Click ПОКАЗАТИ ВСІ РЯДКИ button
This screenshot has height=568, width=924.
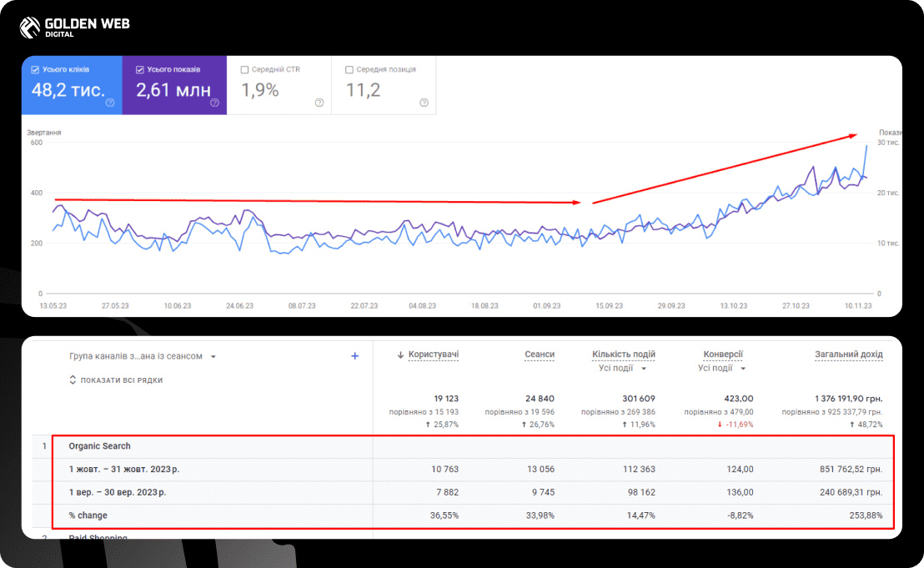[x=115, y=380]
